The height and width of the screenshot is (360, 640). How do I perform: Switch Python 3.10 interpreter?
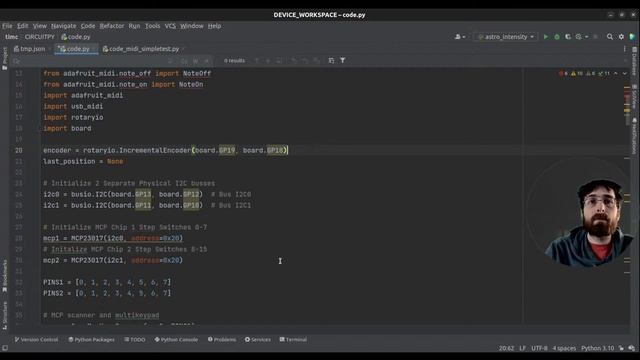pos(598,348)
